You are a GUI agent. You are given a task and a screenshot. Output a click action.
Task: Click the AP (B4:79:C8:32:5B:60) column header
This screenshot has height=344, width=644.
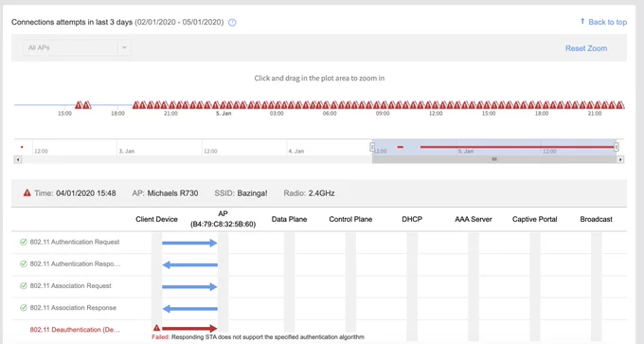(x=223, y=219)
